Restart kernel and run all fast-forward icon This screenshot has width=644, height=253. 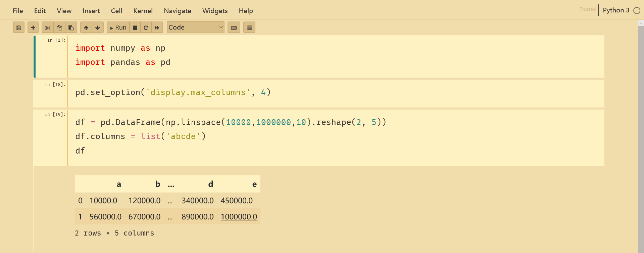(x=157, y=28)
